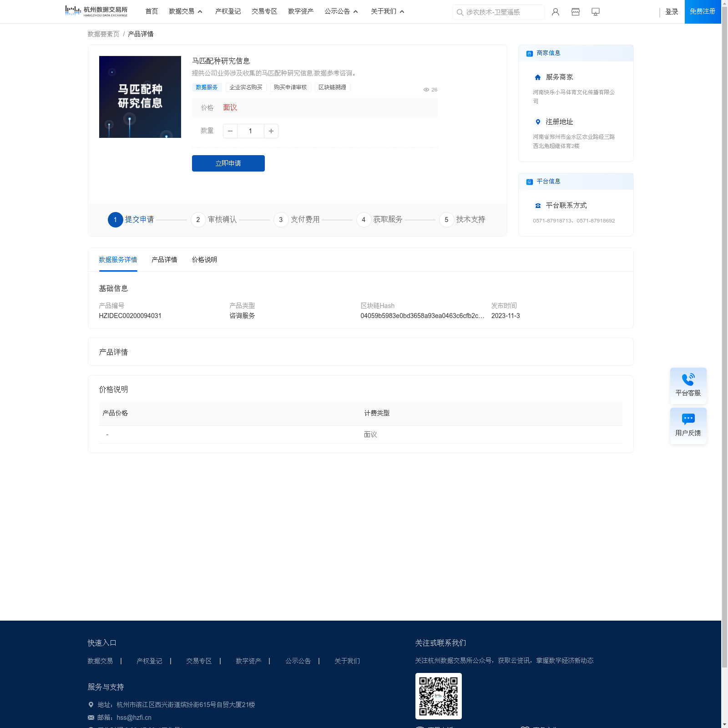Switch to 产品详情 tab
728x728 pixels.
click(x=164, y=260)
